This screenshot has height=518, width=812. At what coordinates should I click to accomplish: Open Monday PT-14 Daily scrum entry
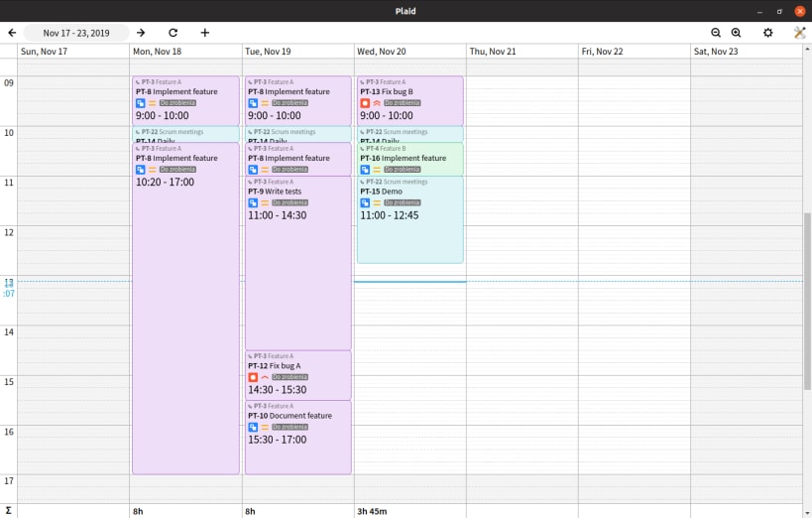tap(186, 135)
